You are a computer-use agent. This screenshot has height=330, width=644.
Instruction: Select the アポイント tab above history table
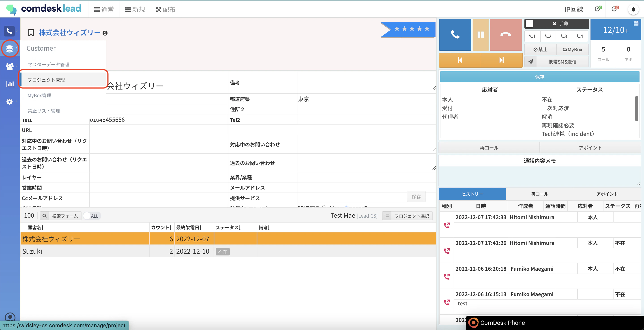607,194
